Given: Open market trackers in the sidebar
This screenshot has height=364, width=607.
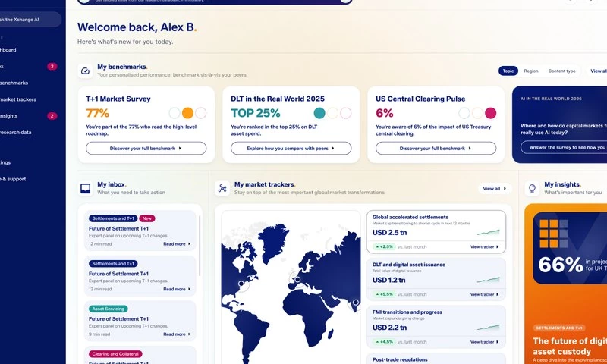Looking at the screenshot, I should click(x=17, y=99).
